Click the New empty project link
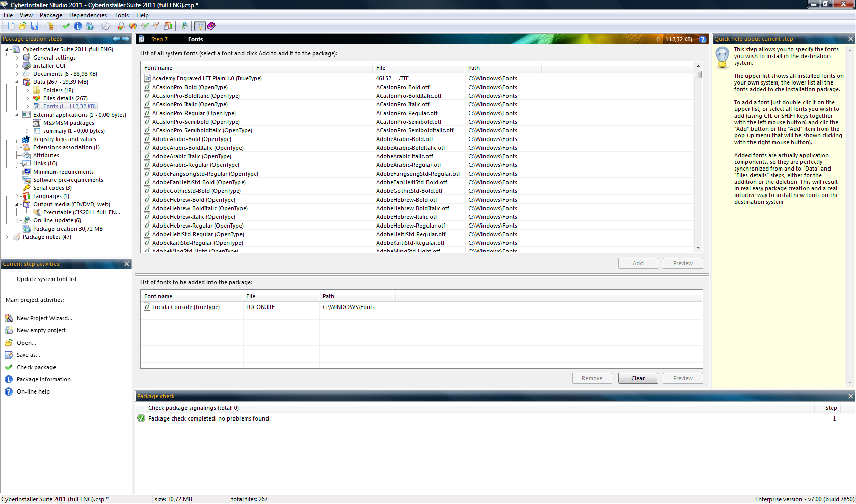This screenshot has height=504, width=856. point(41,330)
